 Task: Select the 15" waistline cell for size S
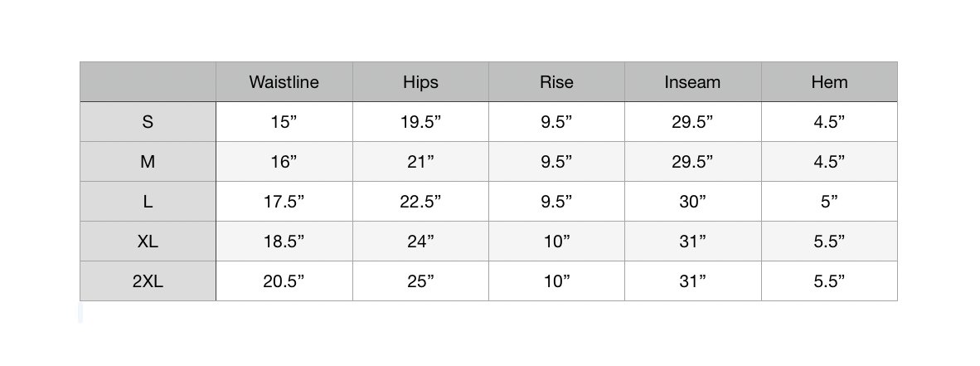[x=284, y=122]
